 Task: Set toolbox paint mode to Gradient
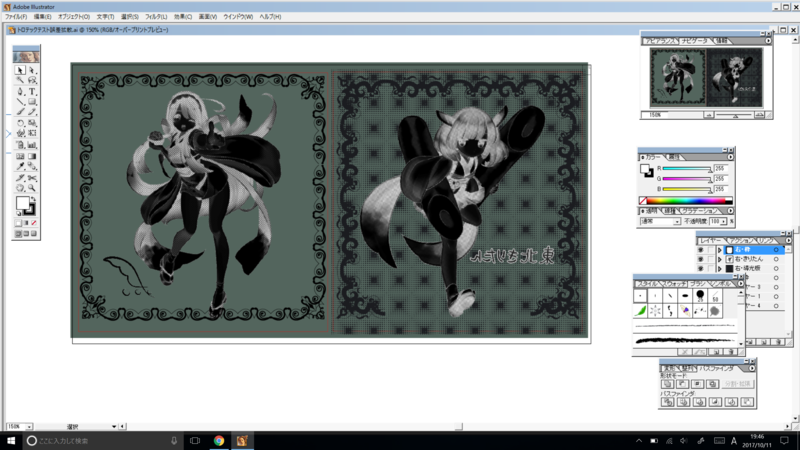pos(26,223)
